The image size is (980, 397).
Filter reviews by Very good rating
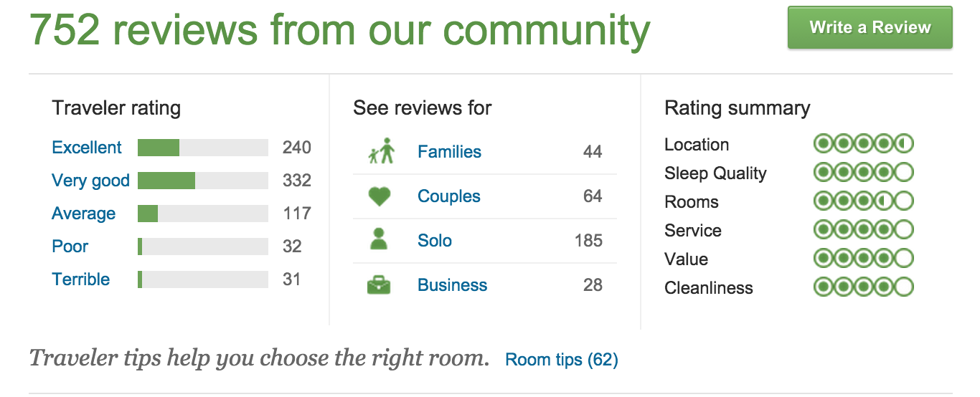point(90,181)
